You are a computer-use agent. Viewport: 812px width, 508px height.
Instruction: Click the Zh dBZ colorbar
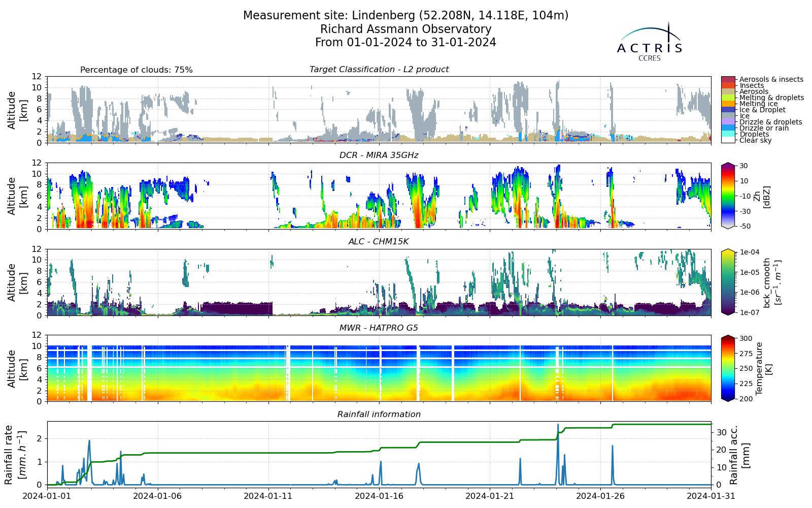point(728,196)
